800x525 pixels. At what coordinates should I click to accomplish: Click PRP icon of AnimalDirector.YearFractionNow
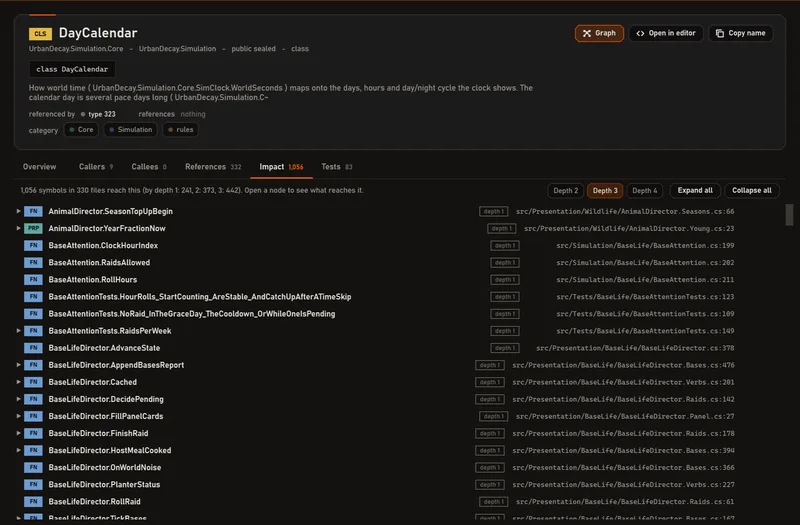click(x=33, y=228)
